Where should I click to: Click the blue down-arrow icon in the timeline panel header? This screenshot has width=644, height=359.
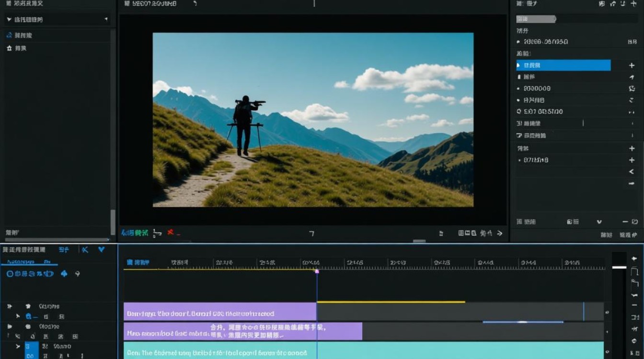[101, 249]
